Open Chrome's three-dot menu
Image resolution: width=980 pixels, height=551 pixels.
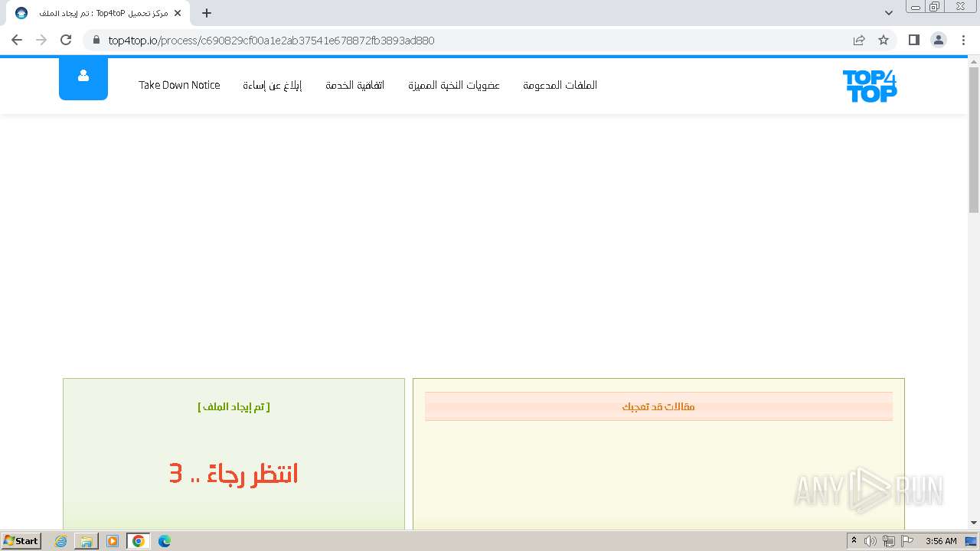[x=963, y=40]
